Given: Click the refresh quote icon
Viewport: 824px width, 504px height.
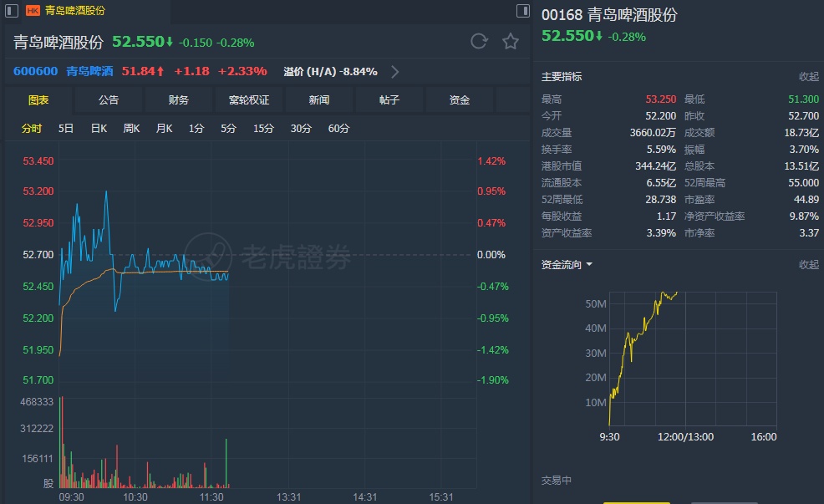Looking at the screenshot, I should pos(479,42).
